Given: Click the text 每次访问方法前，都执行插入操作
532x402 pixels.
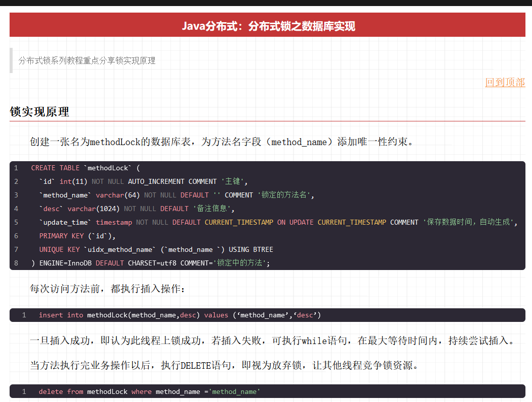Looking at the screenshot, I should (107, 289).
